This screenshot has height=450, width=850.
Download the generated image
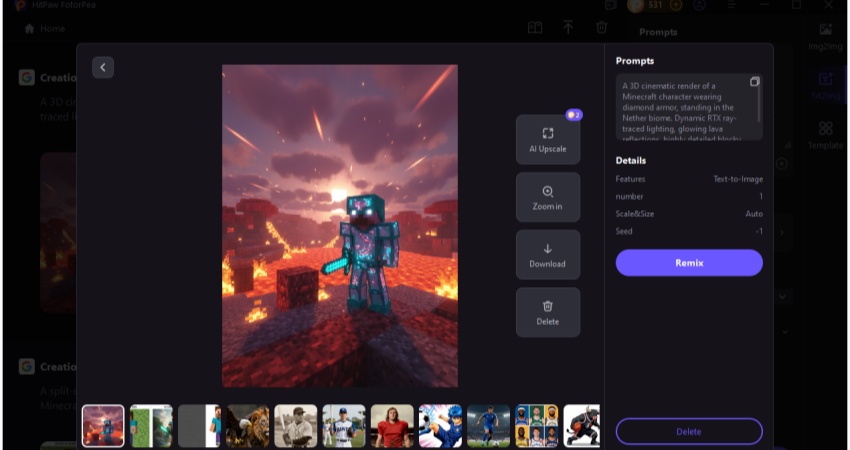click(548, 255)
